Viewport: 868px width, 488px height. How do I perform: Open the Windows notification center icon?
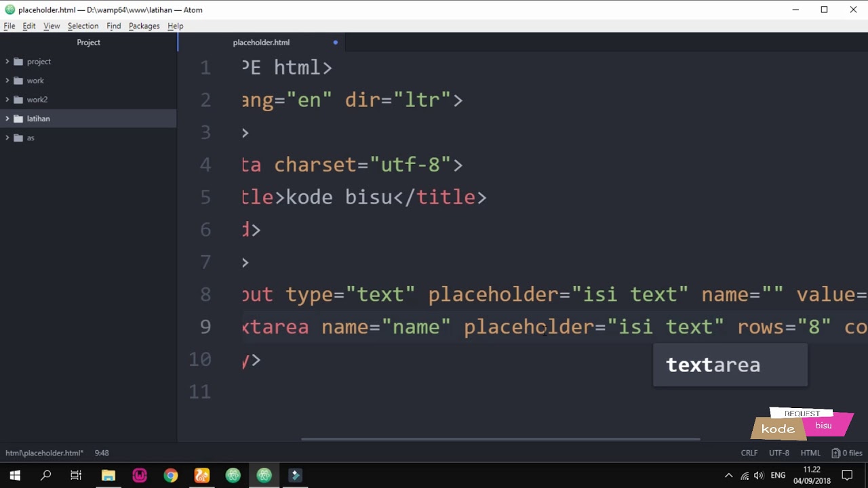click(847, 475)
